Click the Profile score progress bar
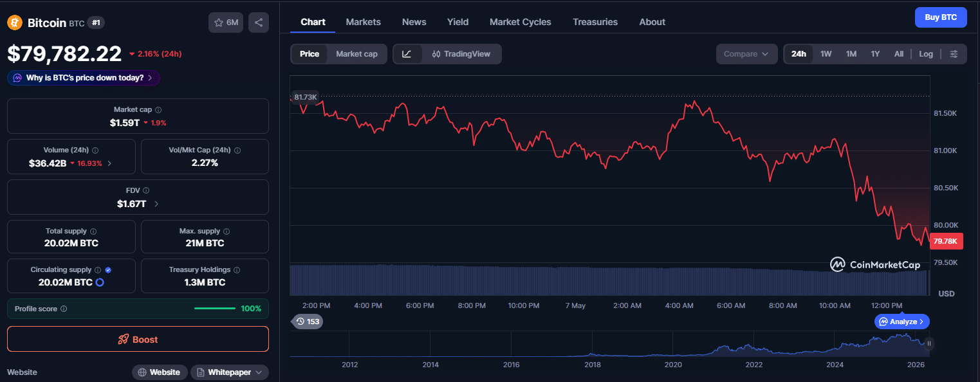The width and height of the screenshot is (980, 382). pos(215,309)
